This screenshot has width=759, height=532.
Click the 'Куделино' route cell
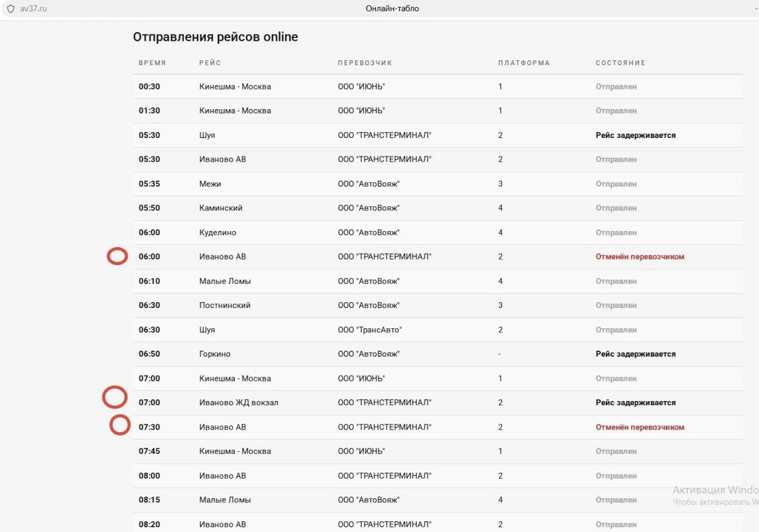click(x=218, y=232)
